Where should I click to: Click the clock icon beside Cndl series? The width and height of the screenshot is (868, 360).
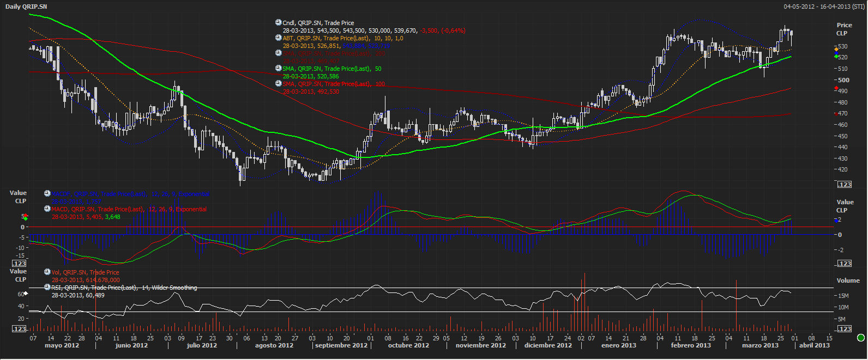tap(279, 23)
